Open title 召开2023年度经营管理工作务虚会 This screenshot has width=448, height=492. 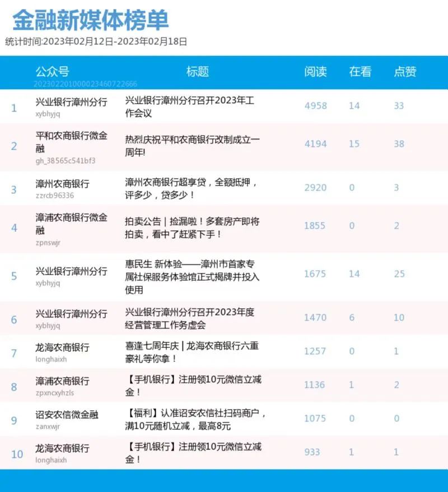(190, 318)
